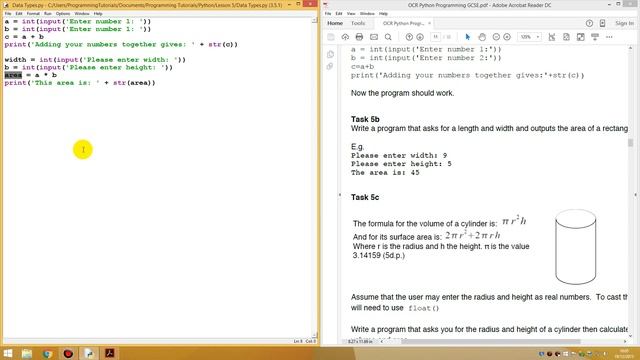Switch to the Tools tab in Acrobat

358,24
